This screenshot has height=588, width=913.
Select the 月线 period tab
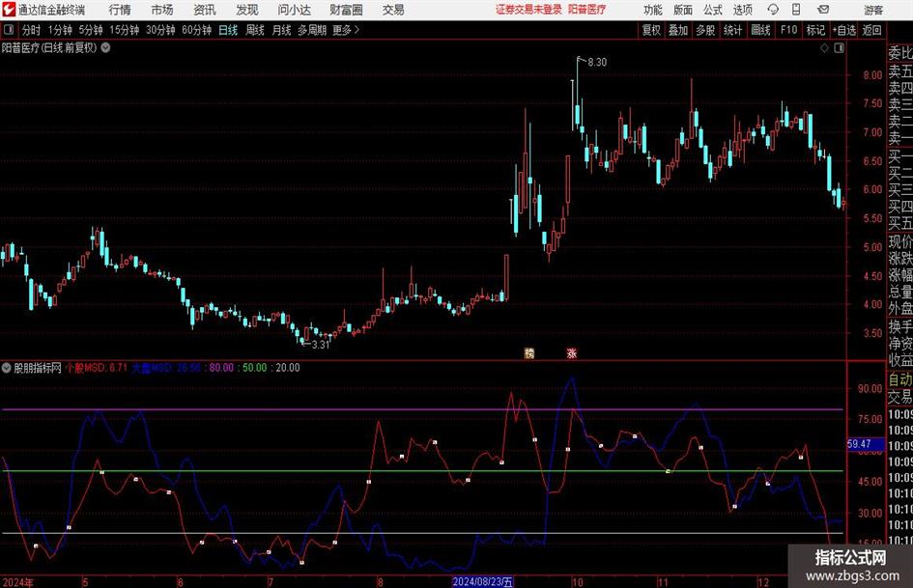click(x=282, y=30)
